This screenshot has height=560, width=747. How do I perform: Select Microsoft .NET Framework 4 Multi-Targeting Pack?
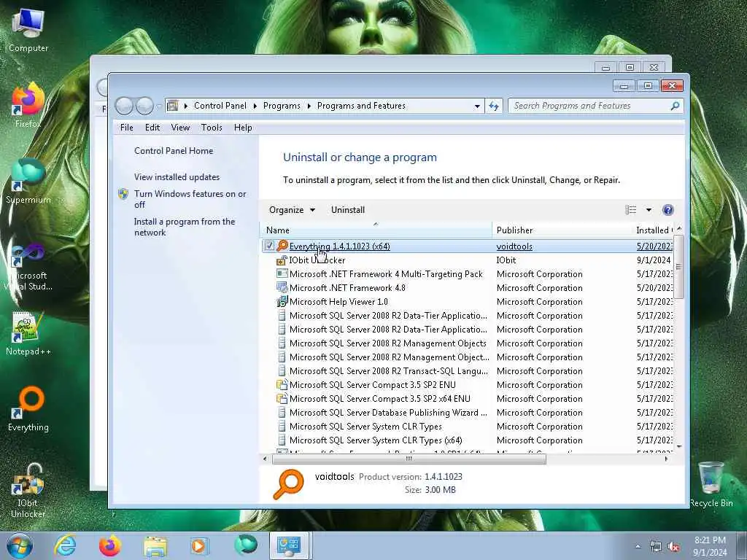click(x=467, y=274)
